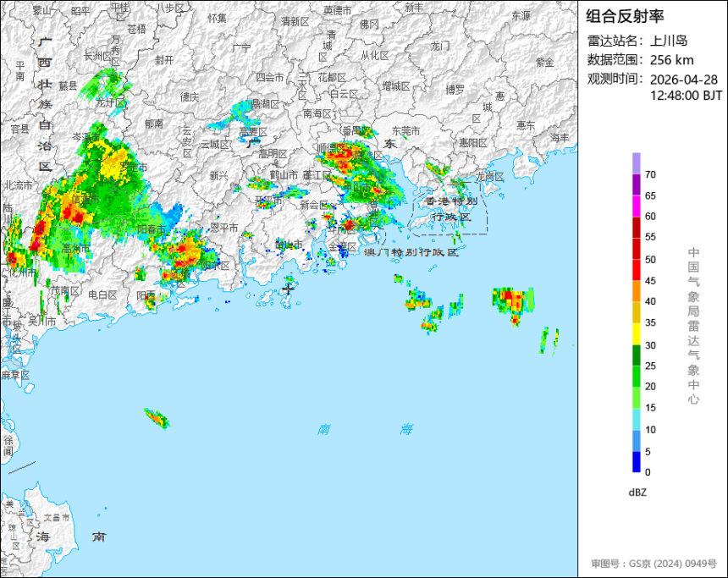Select the magenta 60 dBZ color block

pos(636,206)
